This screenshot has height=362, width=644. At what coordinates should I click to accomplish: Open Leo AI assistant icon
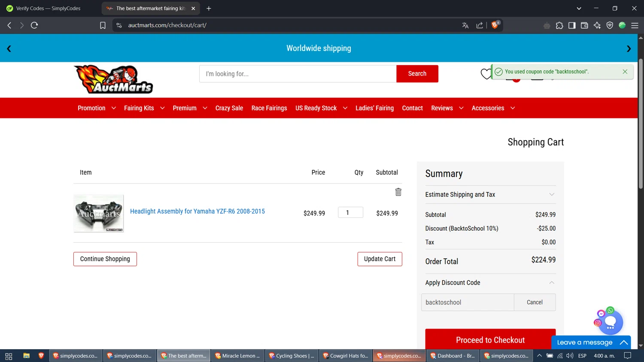597,25
